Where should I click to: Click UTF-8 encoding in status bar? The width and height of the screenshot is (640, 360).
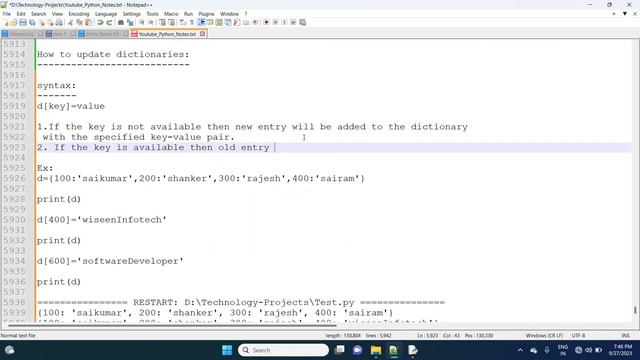(578, 336)
